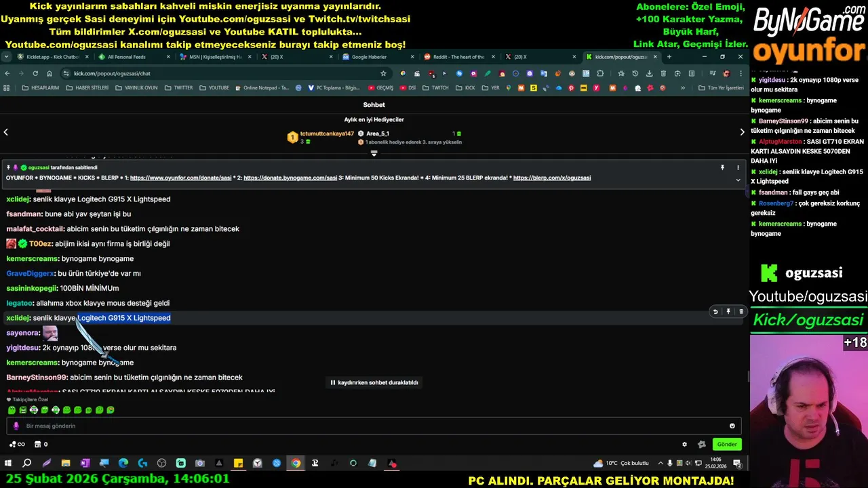Click username malafat_cocktail in chat

coord(35,229)
